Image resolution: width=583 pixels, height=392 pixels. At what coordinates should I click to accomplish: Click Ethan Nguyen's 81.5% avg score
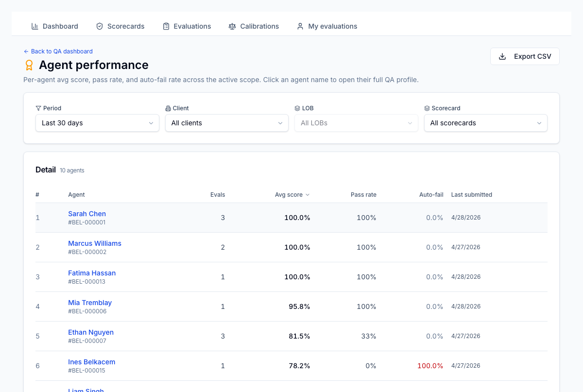[299, 336]
